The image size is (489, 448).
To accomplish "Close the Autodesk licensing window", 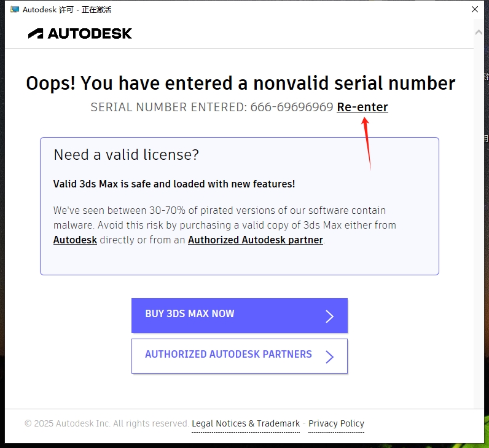I will pos(474,9).
